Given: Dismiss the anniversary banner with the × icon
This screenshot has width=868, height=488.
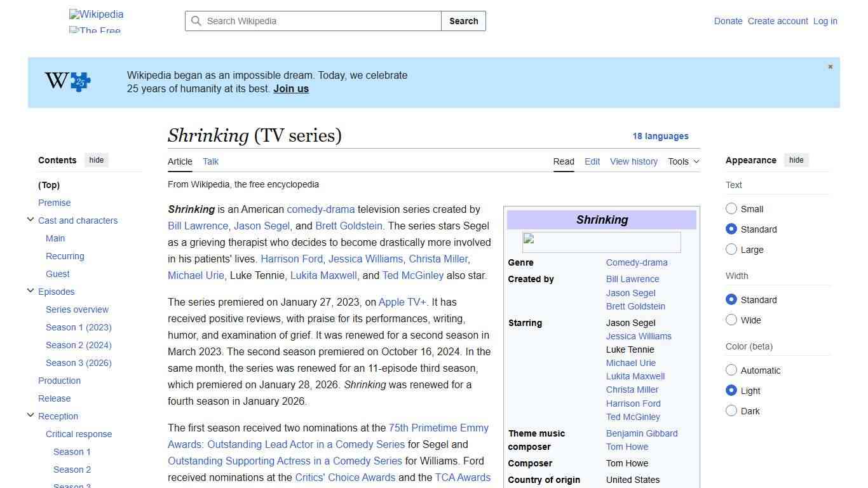Looking at the screenshot, I should pyautogui.click(x=830, y=66).
